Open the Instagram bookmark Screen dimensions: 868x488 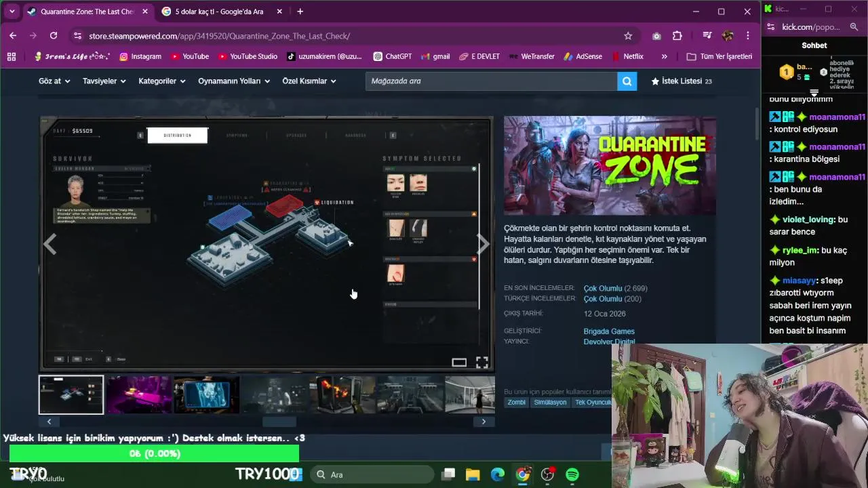point(140,56)
